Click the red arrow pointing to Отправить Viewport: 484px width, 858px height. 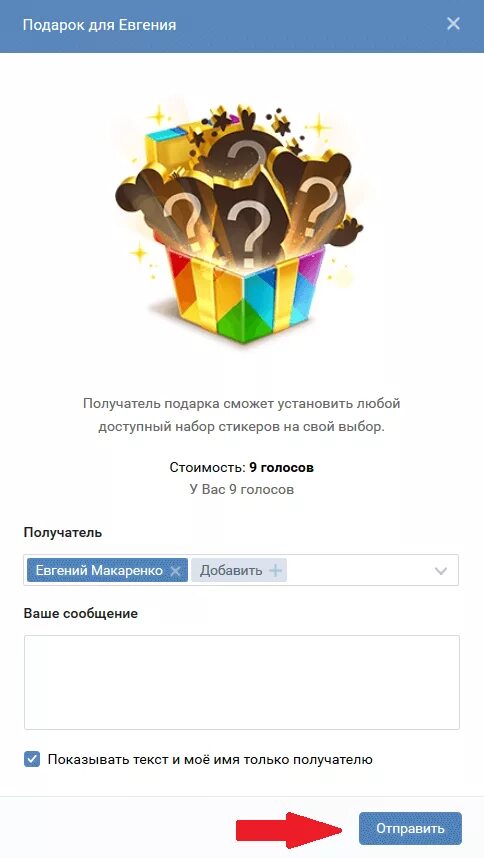tap(289, 830)
